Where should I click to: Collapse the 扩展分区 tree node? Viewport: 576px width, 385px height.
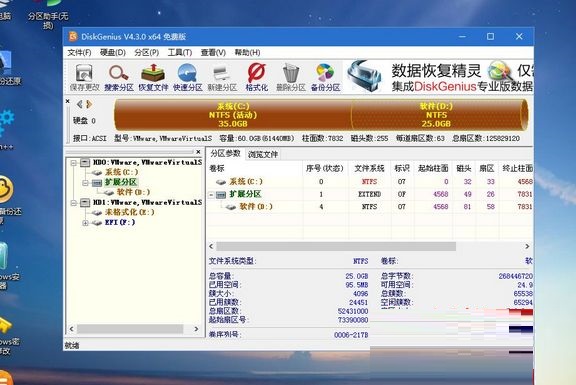(x=85, y=183)
